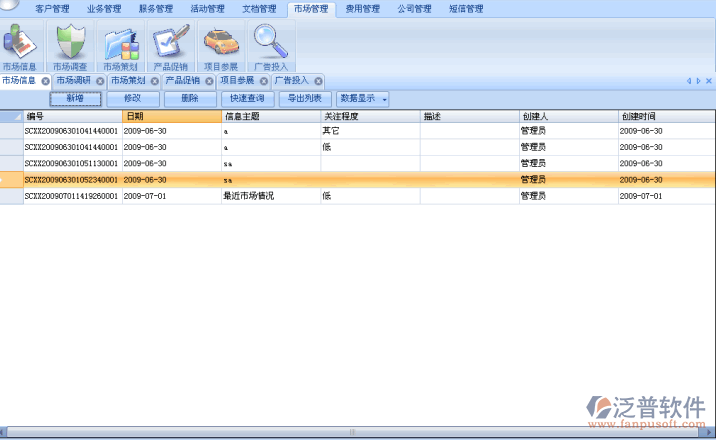Switch to the 客户管理 menu tab
The width and height of the screenshot is (716, 440).
(x=53, y=9)
